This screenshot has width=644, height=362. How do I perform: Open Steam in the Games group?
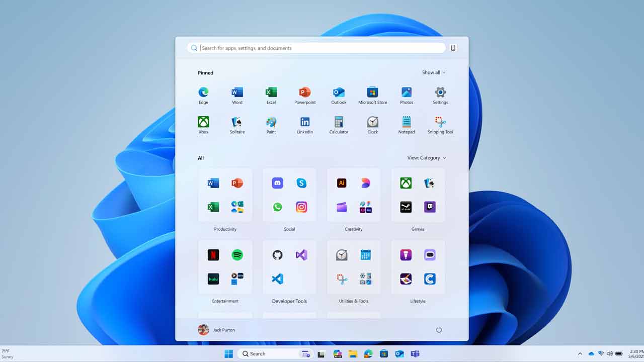pyautogui.click(x=406, y=207)
